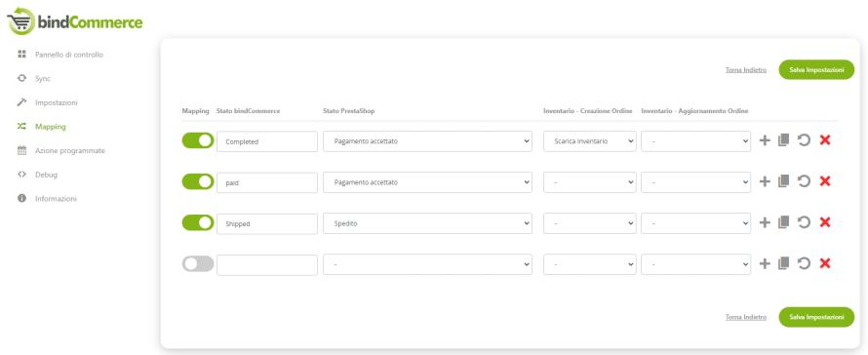
Task: Delete the Shipped mapping row
Action: click(825, 222)
